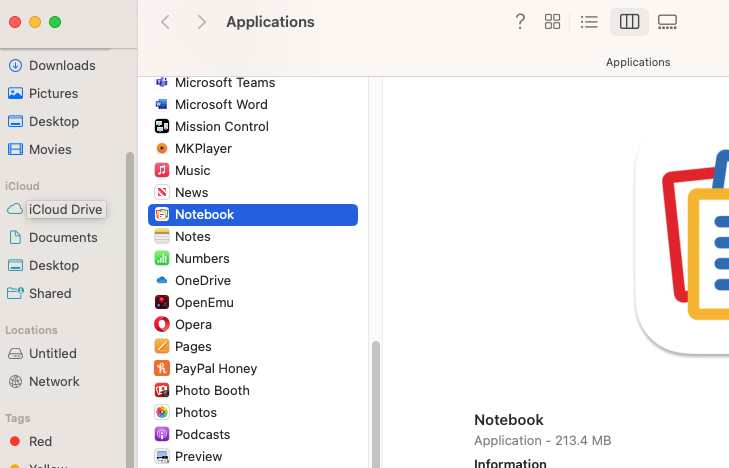Viewport: 729px width, 468px height.
Task: Click the Pages app icon
Action: (x=162, y=346)
